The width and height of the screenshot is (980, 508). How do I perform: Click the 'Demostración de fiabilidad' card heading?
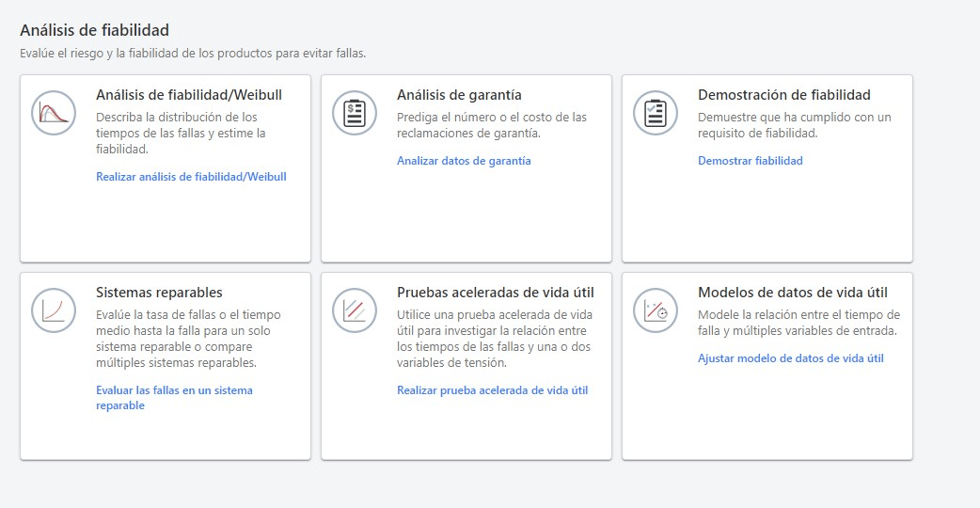(783, 95)
